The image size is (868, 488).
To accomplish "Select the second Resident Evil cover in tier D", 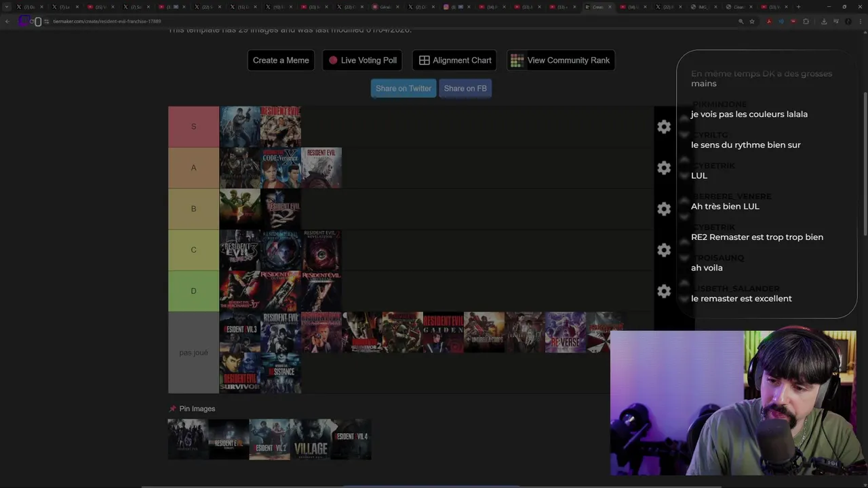I will click(281, 291).
